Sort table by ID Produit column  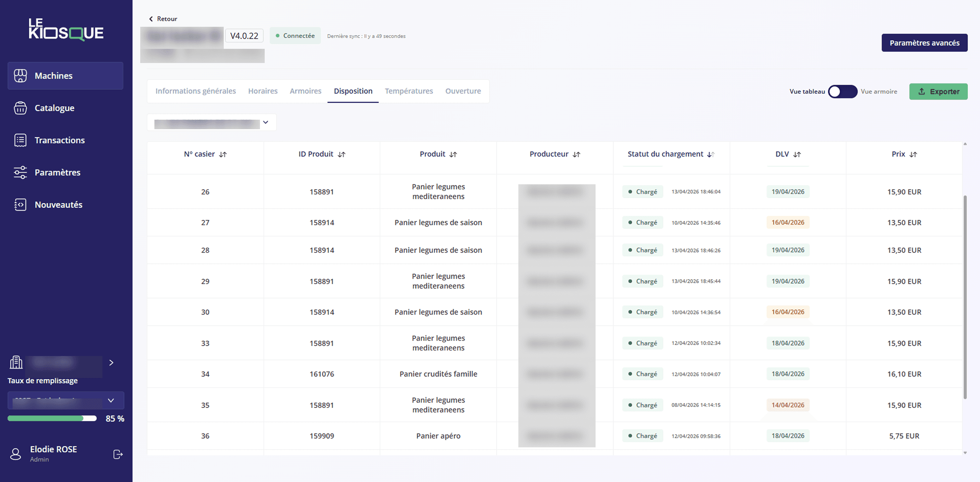pos(342,154)
